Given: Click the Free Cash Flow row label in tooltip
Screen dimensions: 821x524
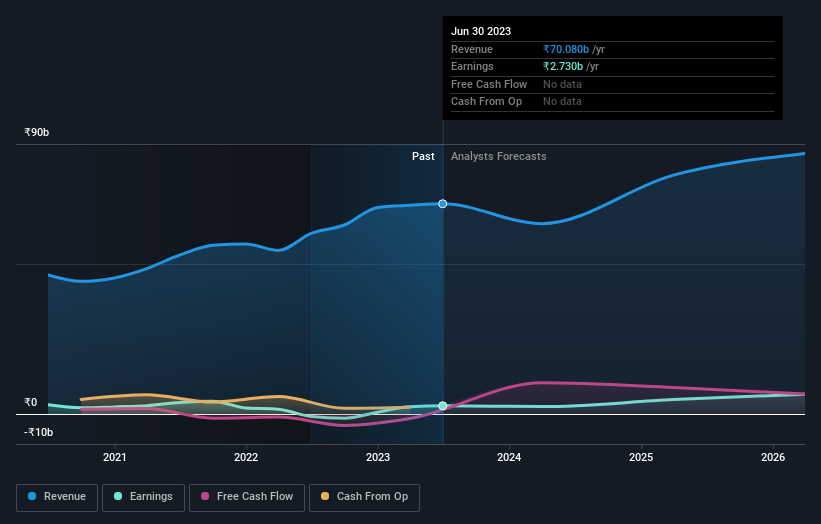Looking at the screenshot, I should (x=489, y=84).
